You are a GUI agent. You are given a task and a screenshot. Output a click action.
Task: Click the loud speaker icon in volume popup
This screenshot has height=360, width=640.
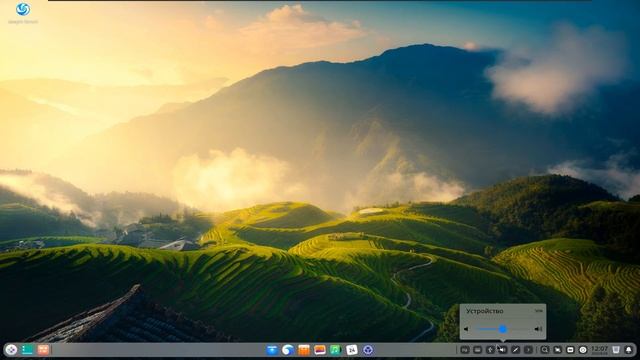(538, 329)
